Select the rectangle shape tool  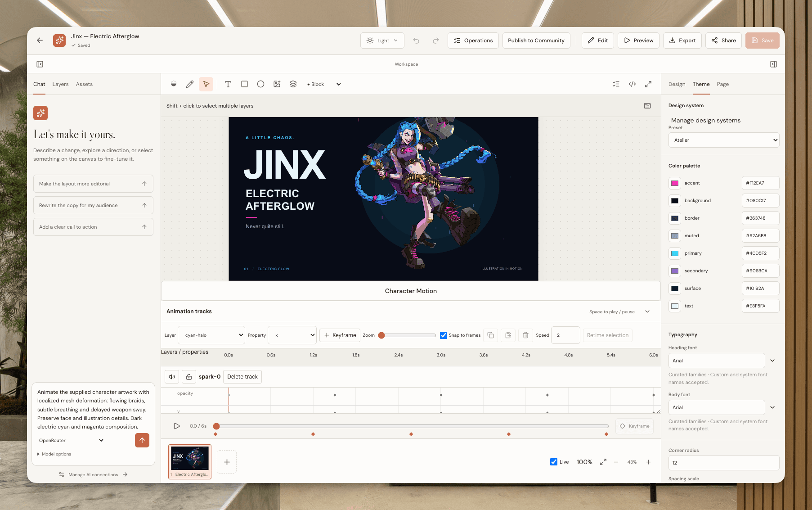point(244,84)
